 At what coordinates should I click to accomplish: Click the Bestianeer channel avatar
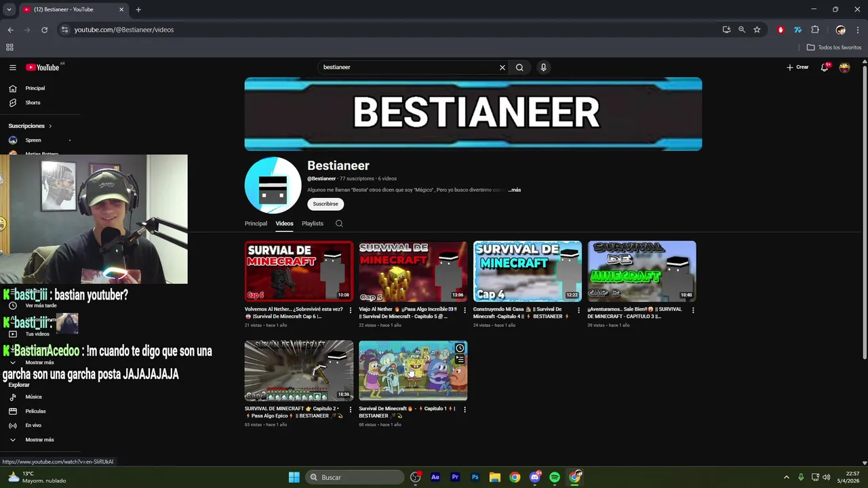click(x=273, y=185)
